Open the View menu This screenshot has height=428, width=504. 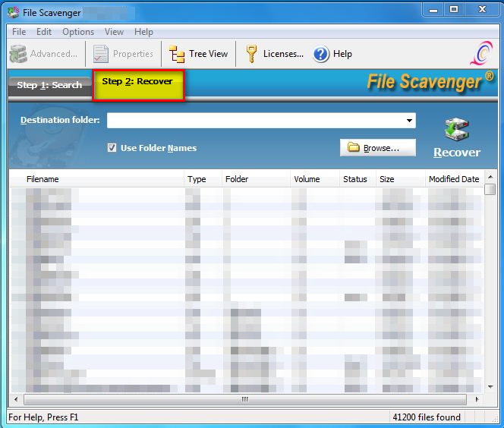(114, 32)
